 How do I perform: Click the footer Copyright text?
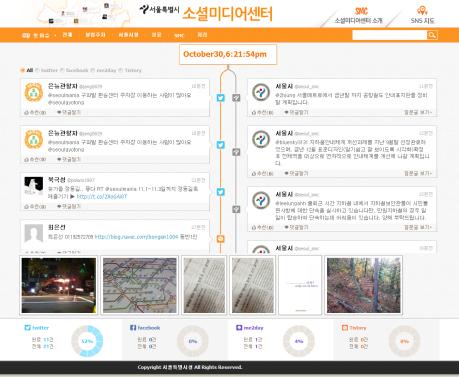point(190,367)
